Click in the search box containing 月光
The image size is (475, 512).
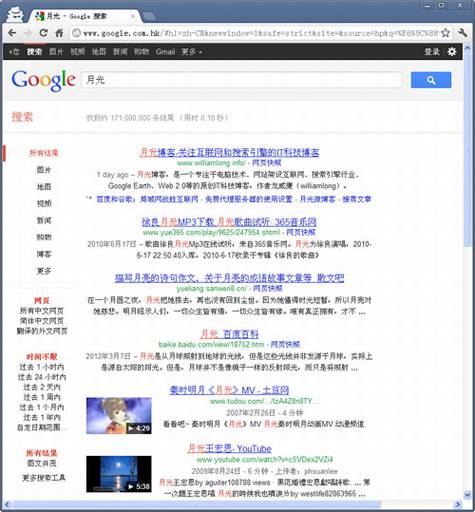[x=242, y=80]
